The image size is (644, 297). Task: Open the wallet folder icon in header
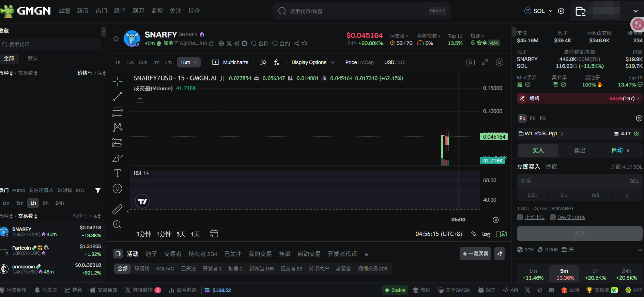point(581,11)
